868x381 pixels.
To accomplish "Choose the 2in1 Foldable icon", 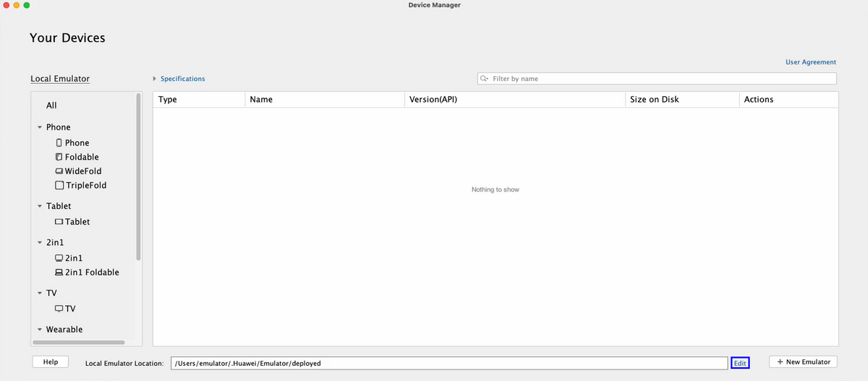I will pyautogui.click(x=59, y=273).
